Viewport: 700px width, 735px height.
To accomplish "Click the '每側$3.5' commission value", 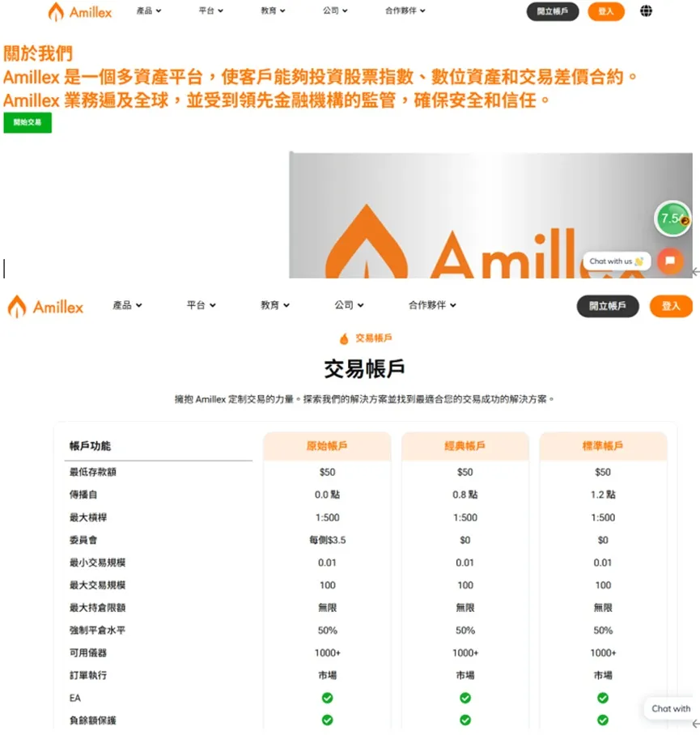I will [x=327, y=540].
